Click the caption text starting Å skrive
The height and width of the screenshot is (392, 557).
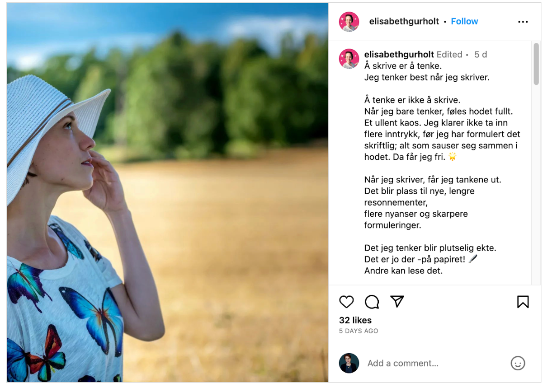tap(442, 168)
